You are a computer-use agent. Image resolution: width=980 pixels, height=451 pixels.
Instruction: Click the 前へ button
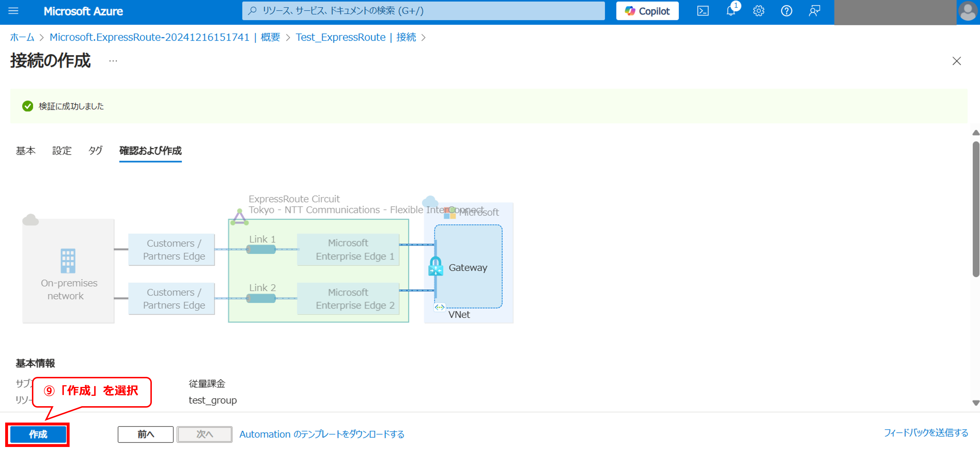point(145,434)
